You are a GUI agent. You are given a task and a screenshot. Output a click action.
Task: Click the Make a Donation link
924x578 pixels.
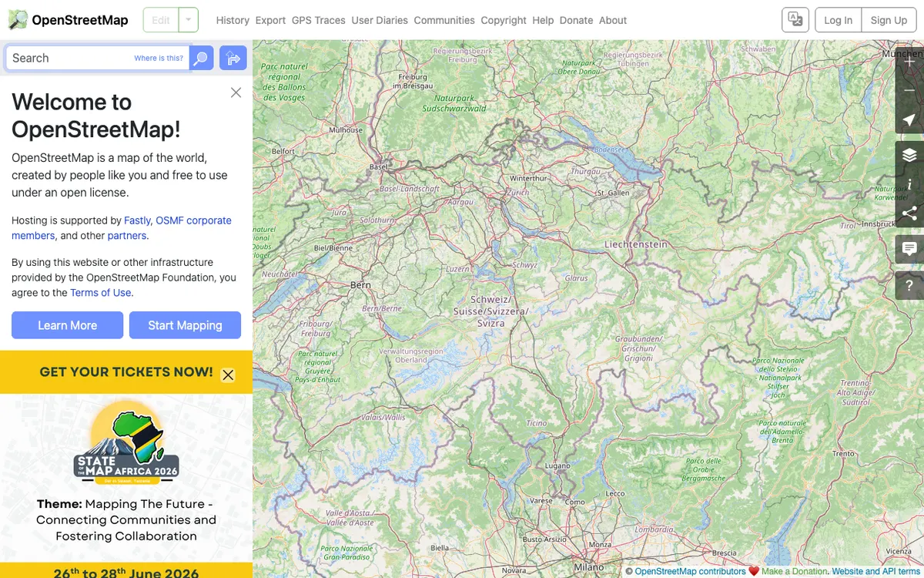795,571
